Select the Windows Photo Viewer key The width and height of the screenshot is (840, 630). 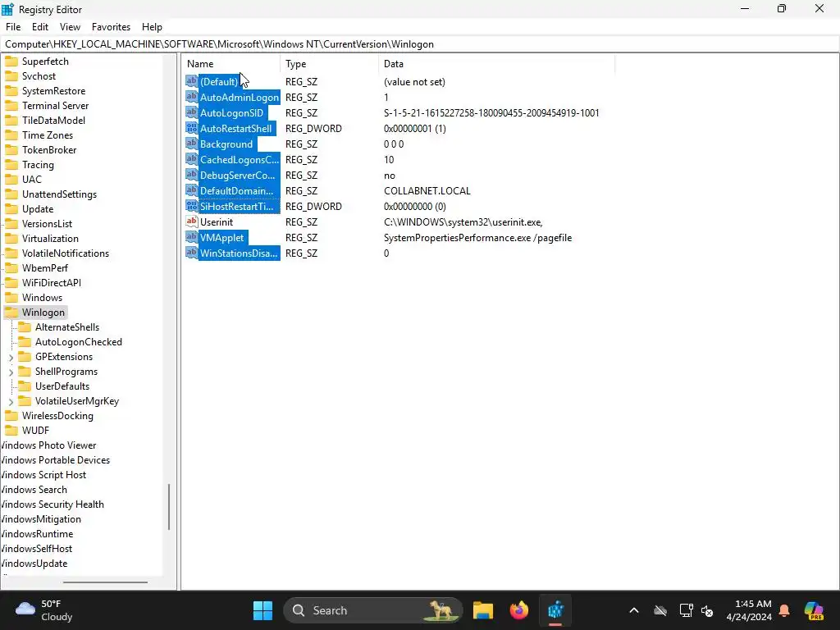tap(48, 445)
